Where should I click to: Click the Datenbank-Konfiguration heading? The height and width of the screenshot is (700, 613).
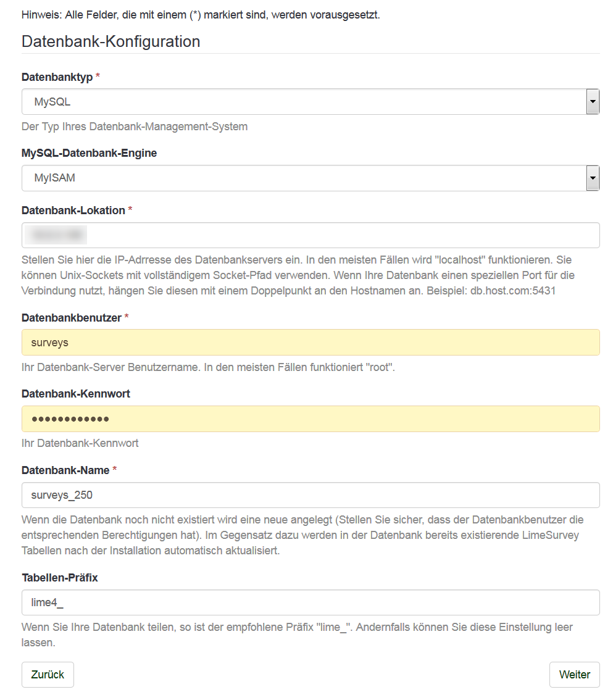111,41
